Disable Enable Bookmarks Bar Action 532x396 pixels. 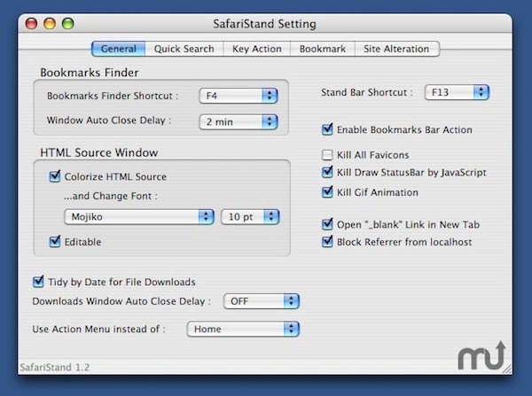tap(327, 129)
